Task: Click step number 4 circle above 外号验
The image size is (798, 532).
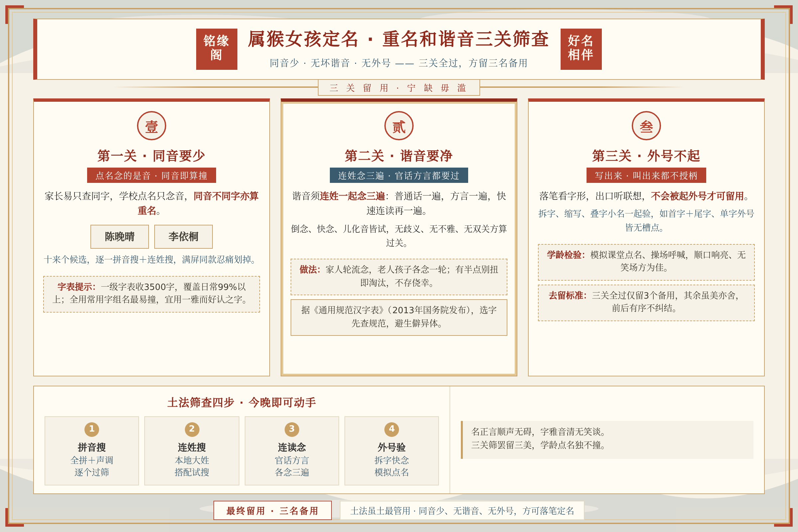Action: pos(392,429)
